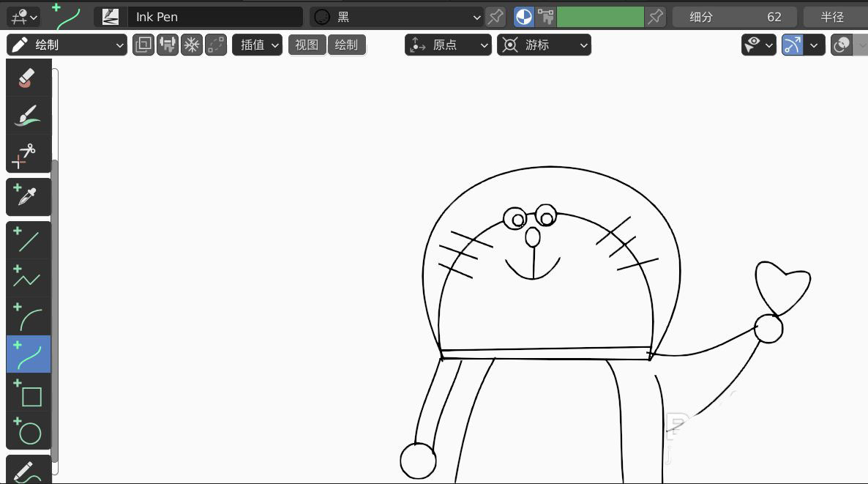Select the Erase tool in the toolbar
The width and height of the screenshot is (868, 484).
pos(29,78)
